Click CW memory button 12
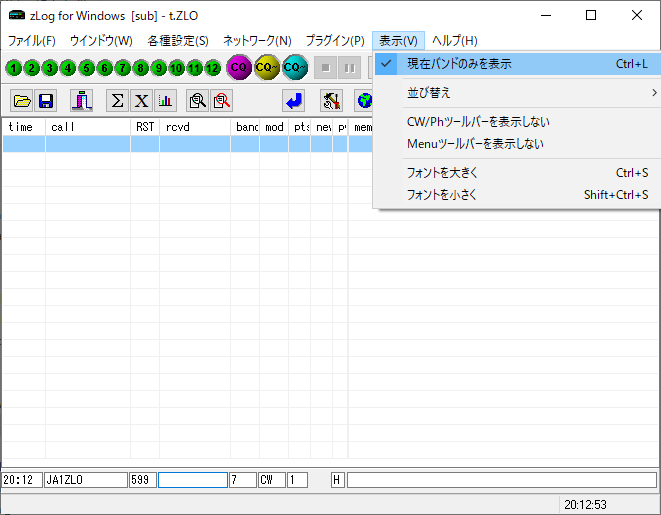Screen dimensions: 661x515 tap(213, 68)
